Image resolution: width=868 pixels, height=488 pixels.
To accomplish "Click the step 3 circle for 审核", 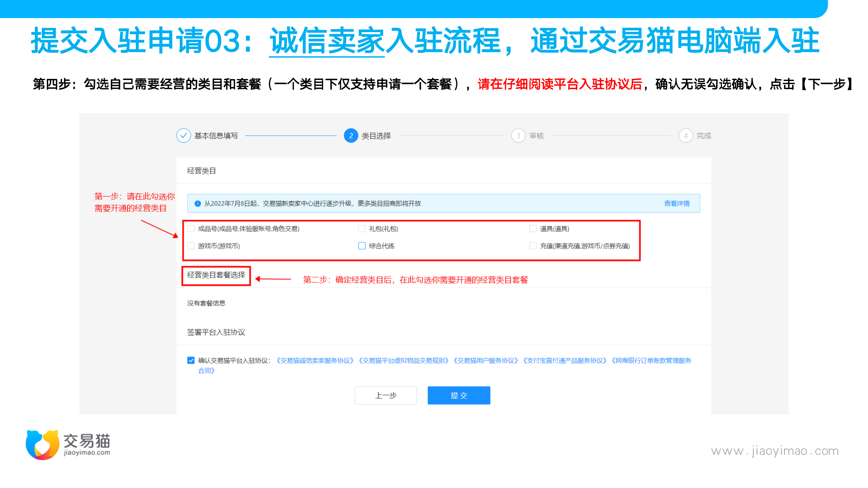I will click(x=518, y=136).
